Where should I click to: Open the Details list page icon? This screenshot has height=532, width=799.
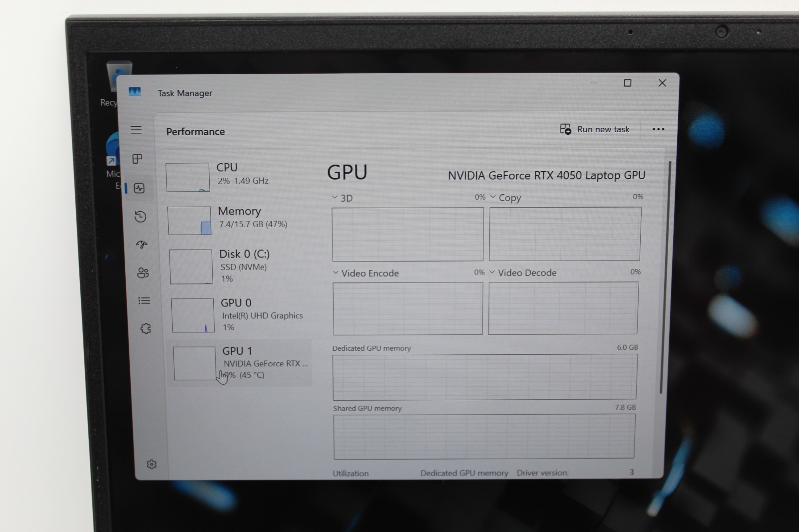pos(144,300)
